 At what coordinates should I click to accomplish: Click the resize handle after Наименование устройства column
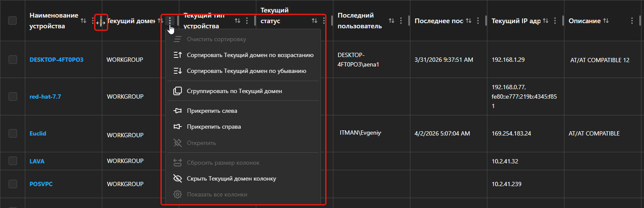(101, 23)
